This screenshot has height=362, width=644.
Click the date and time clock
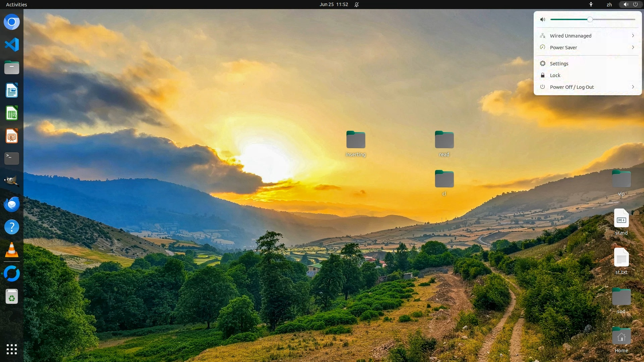[x=333, y=4]
